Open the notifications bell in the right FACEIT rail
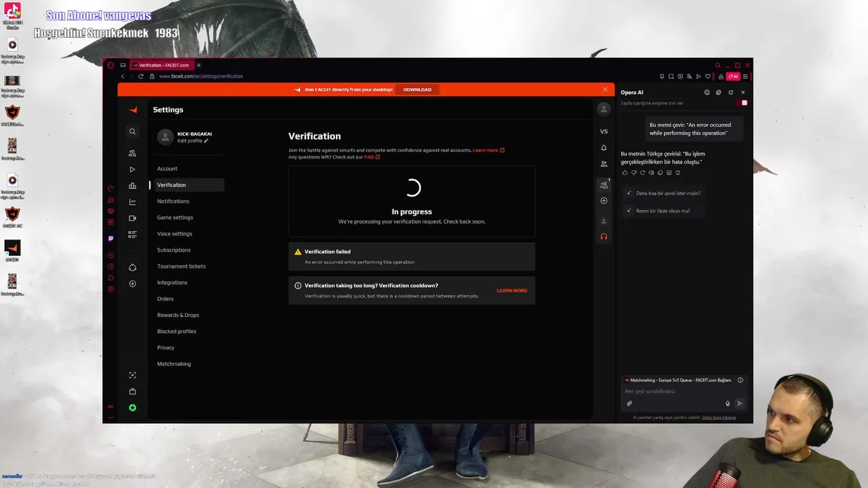Viewport: 868px width, 488px height. pyautogui.click(x=604, y=148)
